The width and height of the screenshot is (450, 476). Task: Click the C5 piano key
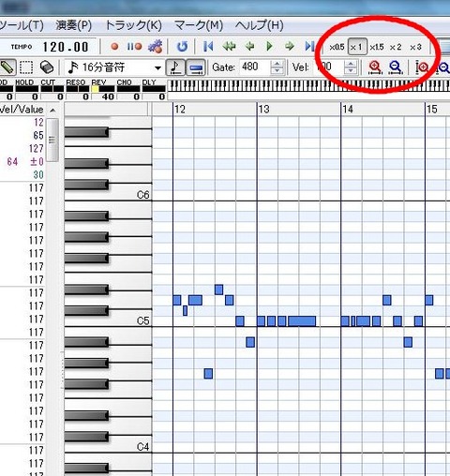pyautogui.click(x=129, y=320)
